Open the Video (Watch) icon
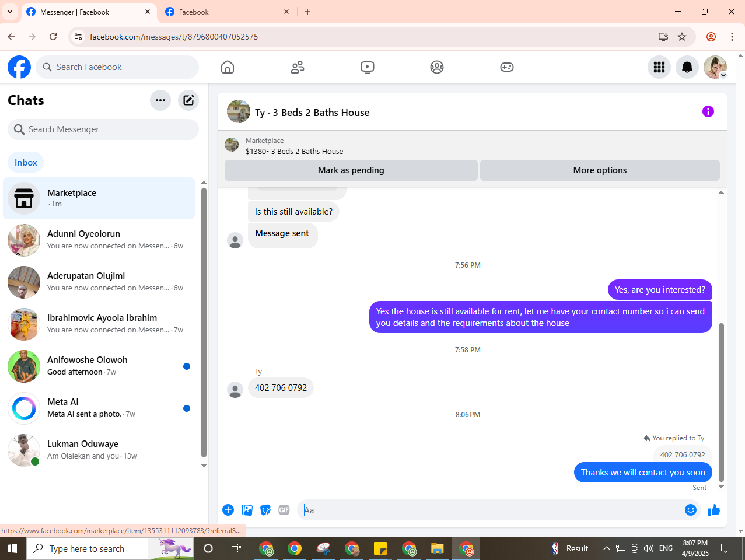 (368, 67)
